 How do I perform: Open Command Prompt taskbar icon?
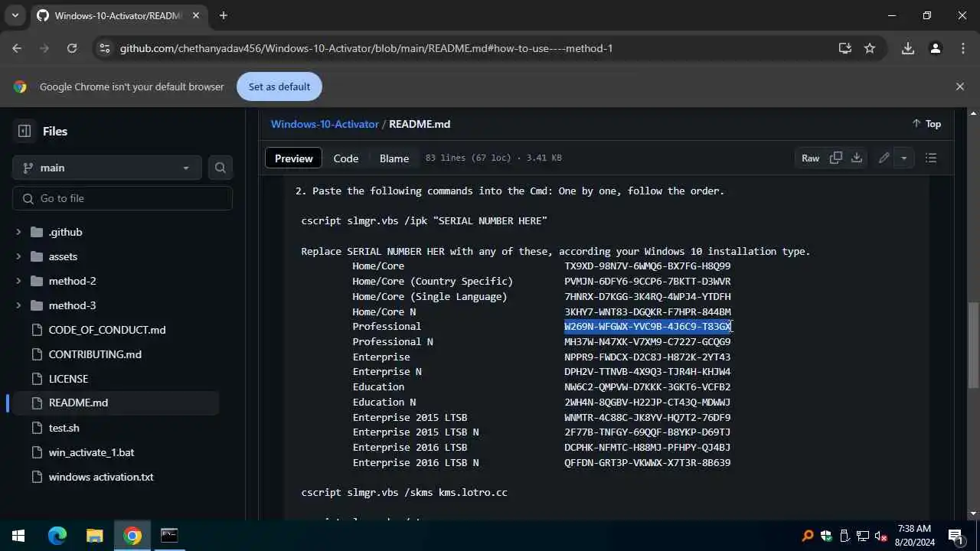(169, 536)
